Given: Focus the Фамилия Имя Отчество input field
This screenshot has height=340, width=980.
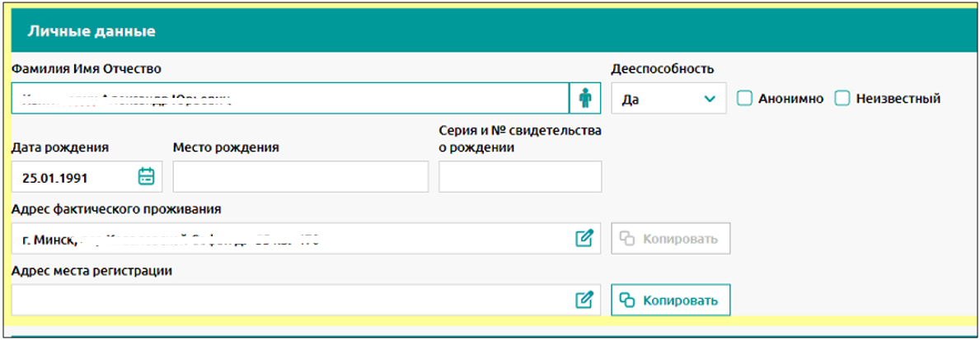Looking at the screenshot, I should tap(288, 99).
